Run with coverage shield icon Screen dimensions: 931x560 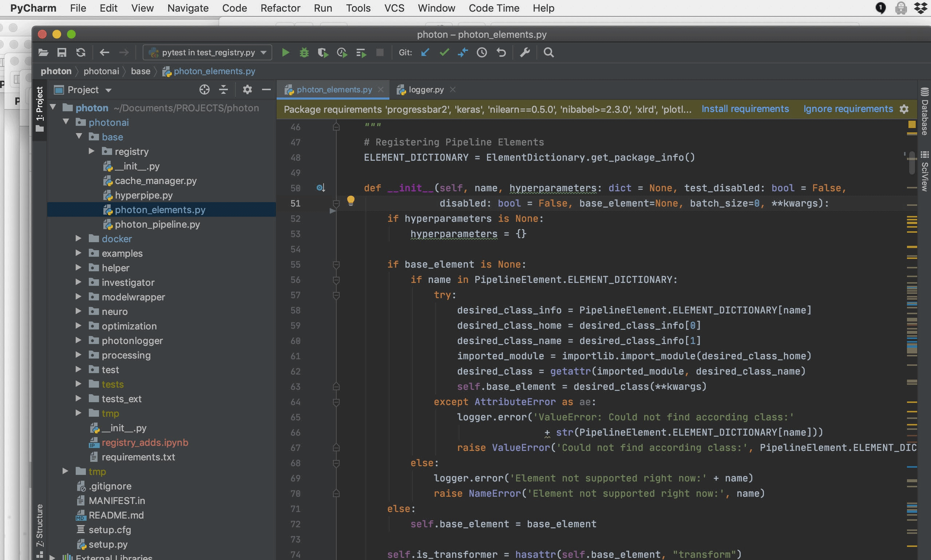tap(322, 52)
